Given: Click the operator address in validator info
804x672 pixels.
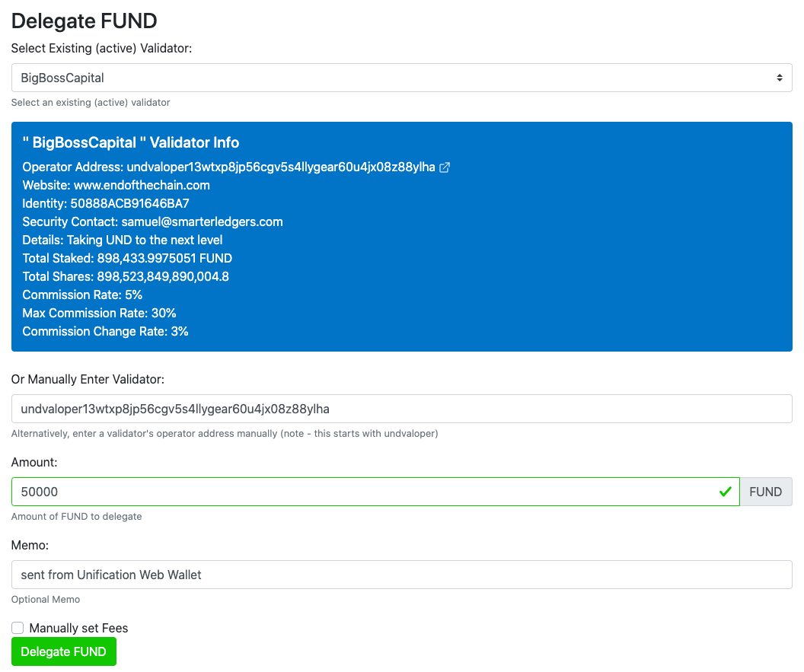Looking at the screenshot, I should 281,167.
